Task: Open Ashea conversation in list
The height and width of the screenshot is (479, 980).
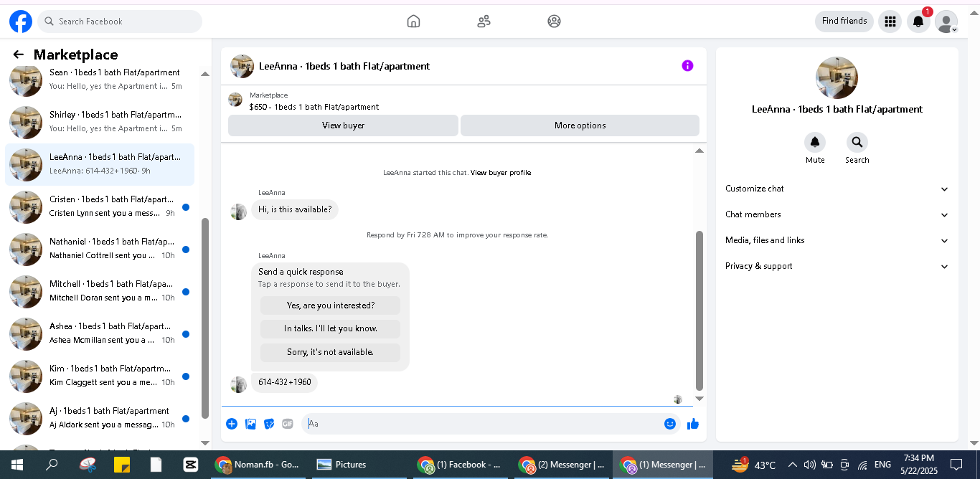Action: coord(100,333)
